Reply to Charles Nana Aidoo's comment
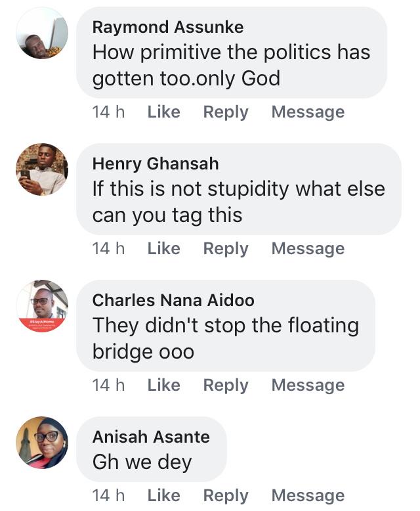 pos(226,386)
